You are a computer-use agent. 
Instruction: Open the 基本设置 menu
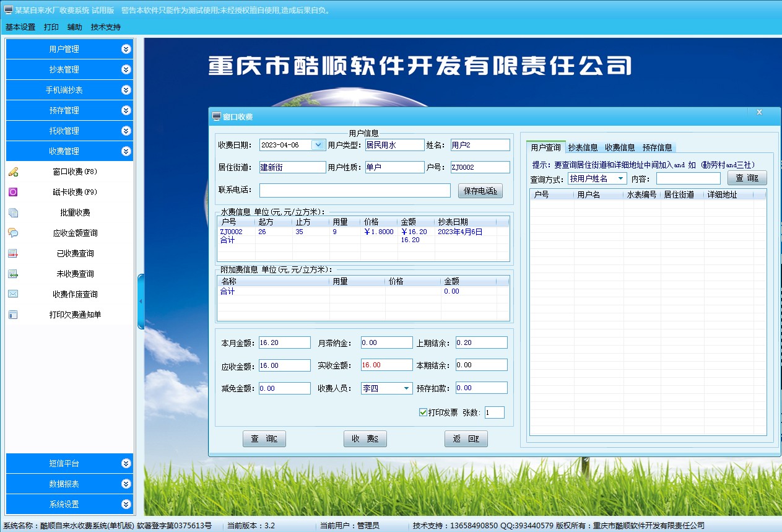pyautogui.click(x=20, y=27)
